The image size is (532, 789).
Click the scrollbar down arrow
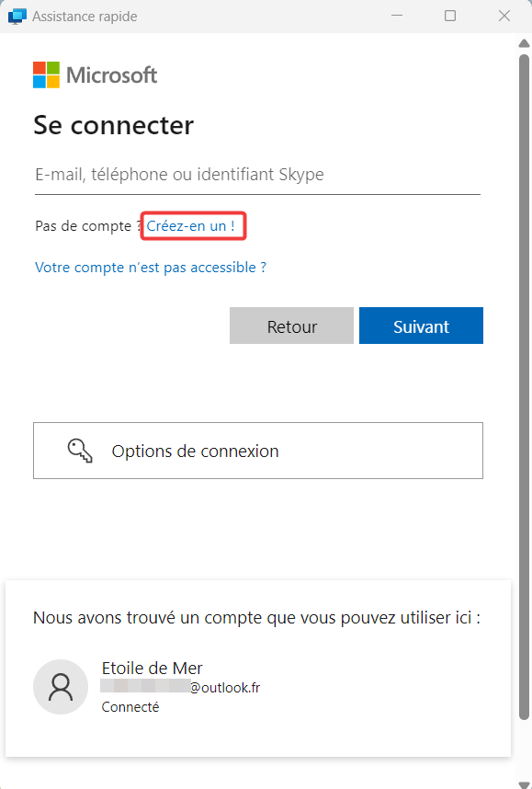coord(524,785)
